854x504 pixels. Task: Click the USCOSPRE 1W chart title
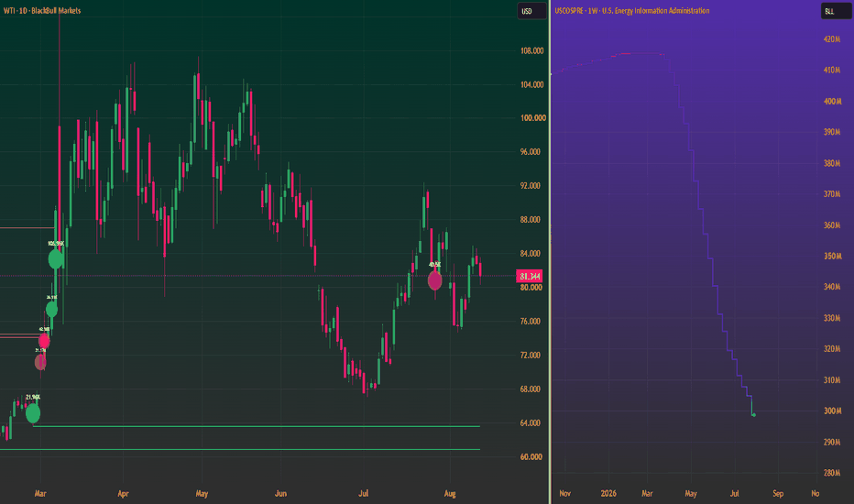pos(631,10)
